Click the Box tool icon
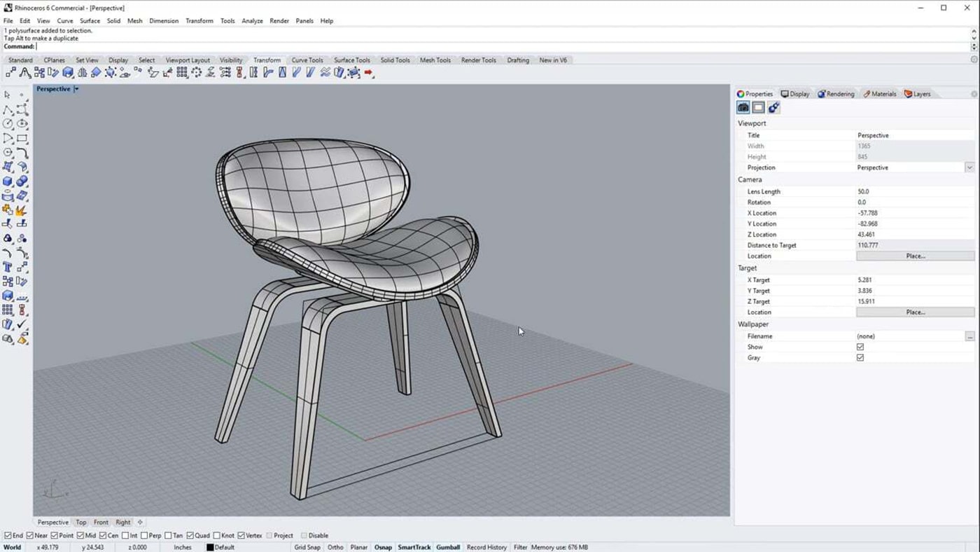This screenshot has height=552, width=980. click(x=8, y=181)
